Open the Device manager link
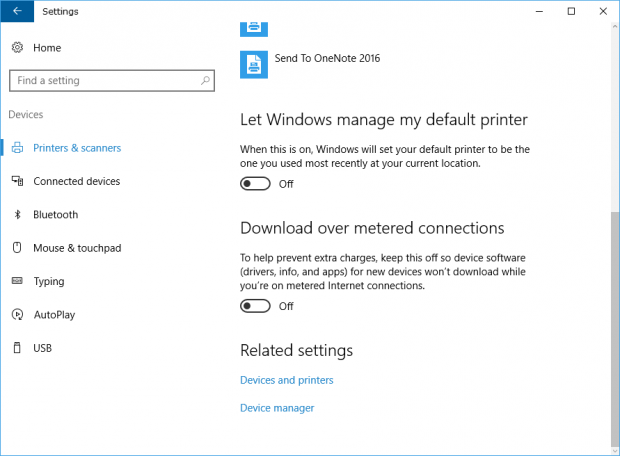This screenshot has width=620, height=456. tap(277, 408)
